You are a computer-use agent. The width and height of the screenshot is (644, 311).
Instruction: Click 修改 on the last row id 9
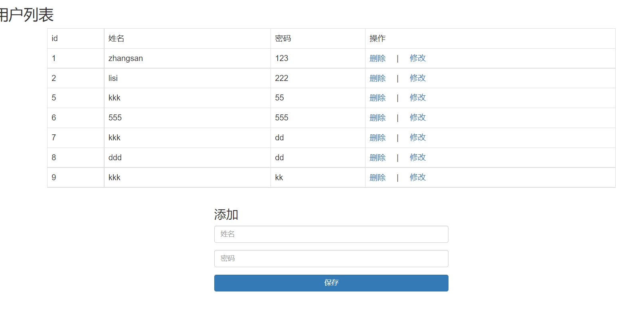417,177
